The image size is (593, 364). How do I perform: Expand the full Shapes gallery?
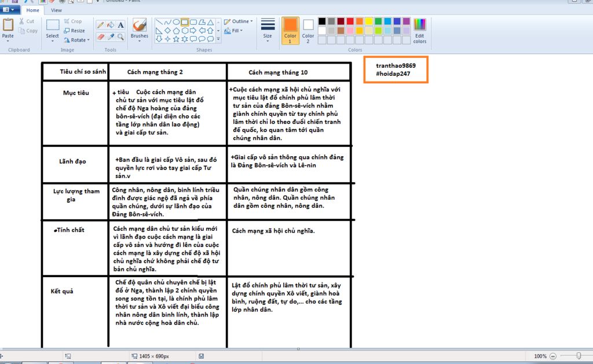pyautogui.click(x=218, y=39)
